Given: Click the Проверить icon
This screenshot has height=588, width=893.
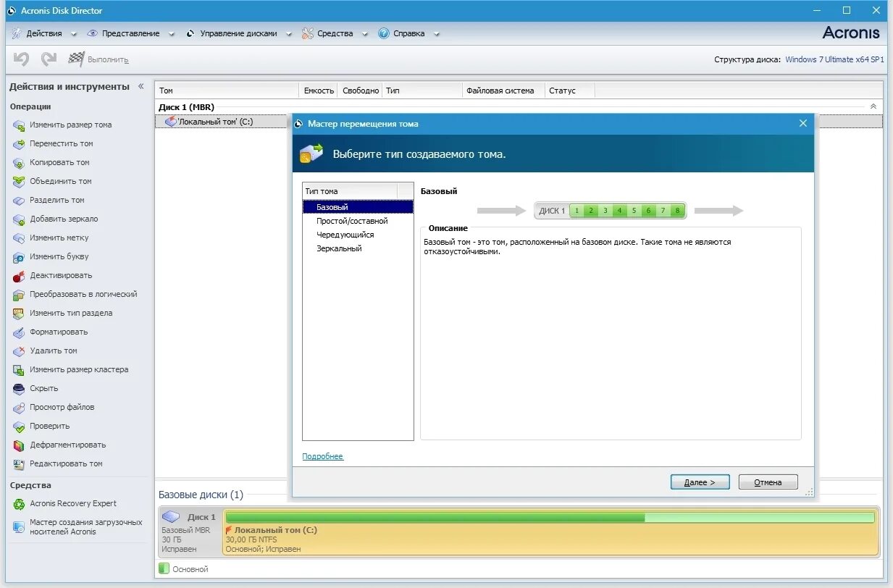Looking at the screenshot, I should point(19,427).
